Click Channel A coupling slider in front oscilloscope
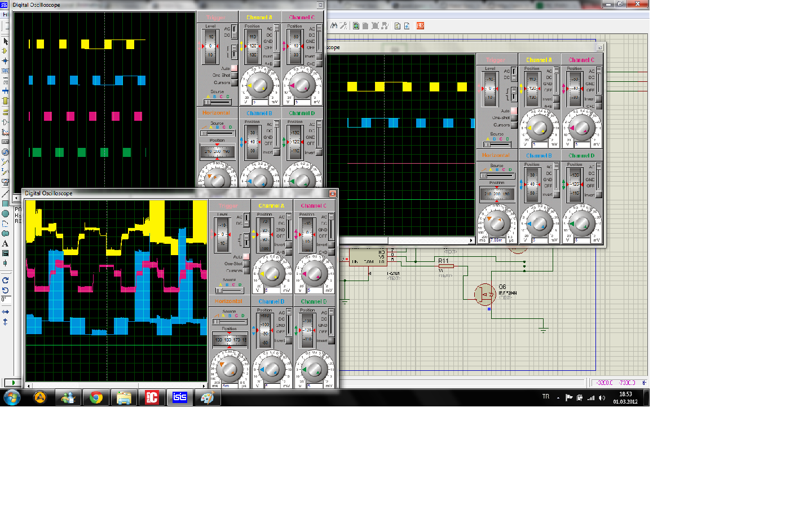 point(289,226)
